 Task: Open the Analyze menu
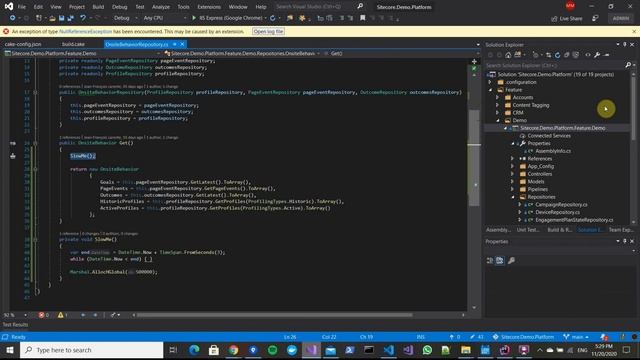point(161,7)
